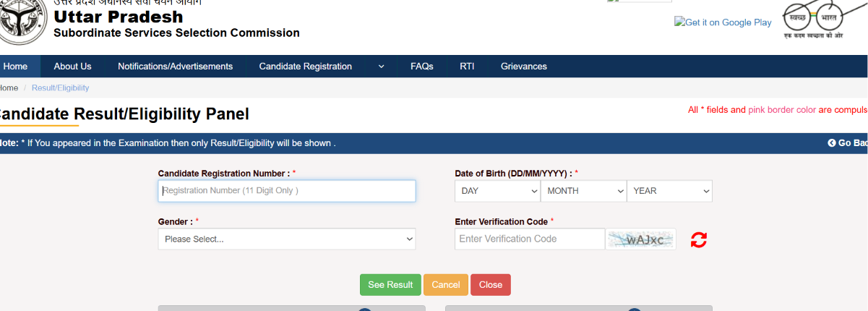The width and height of the screenshot is (868, 311).
Task: Click the note about Result/Eligibility shown
Action: (x=168, y=143)
